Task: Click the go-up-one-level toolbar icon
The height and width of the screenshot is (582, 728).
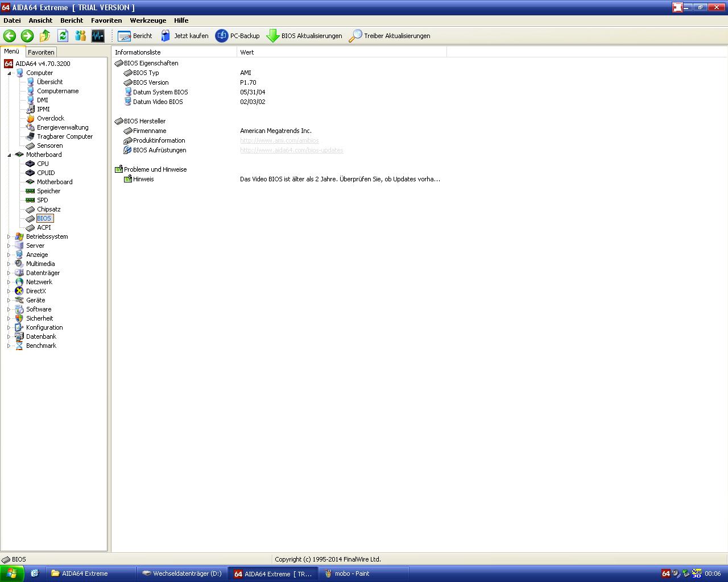Action: [45, 36]
